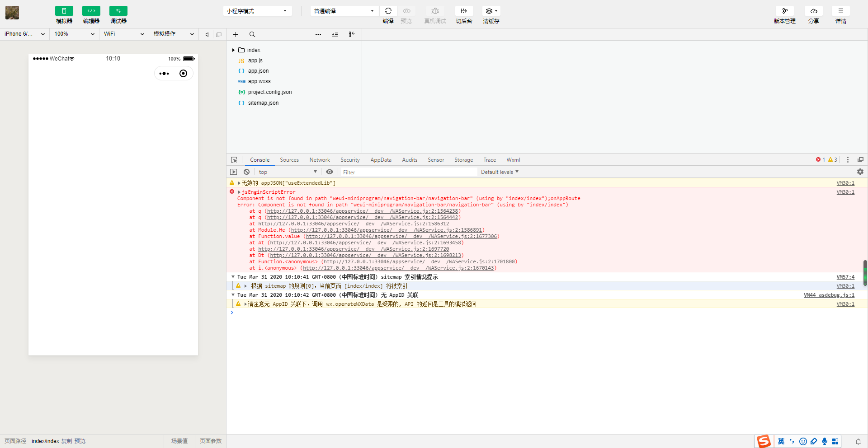
Task: Open real device debugging icon
Action: pyautogui.click(x=435, y=11)
